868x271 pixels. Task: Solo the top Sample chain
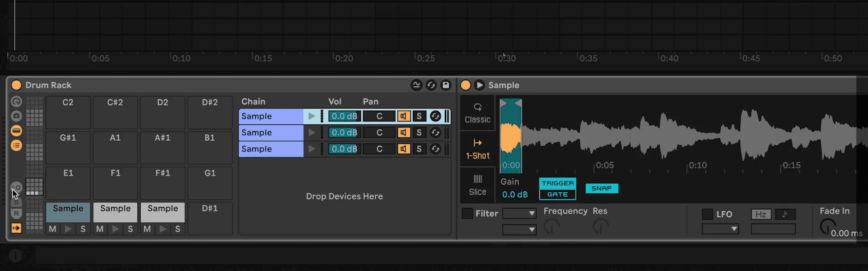[x=419, y=116]
